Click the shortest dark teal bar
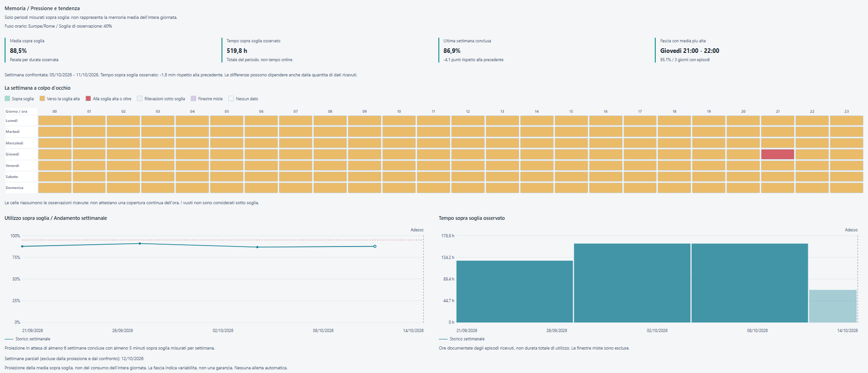Viewport: 868px width, 373px height. point(515,292)
